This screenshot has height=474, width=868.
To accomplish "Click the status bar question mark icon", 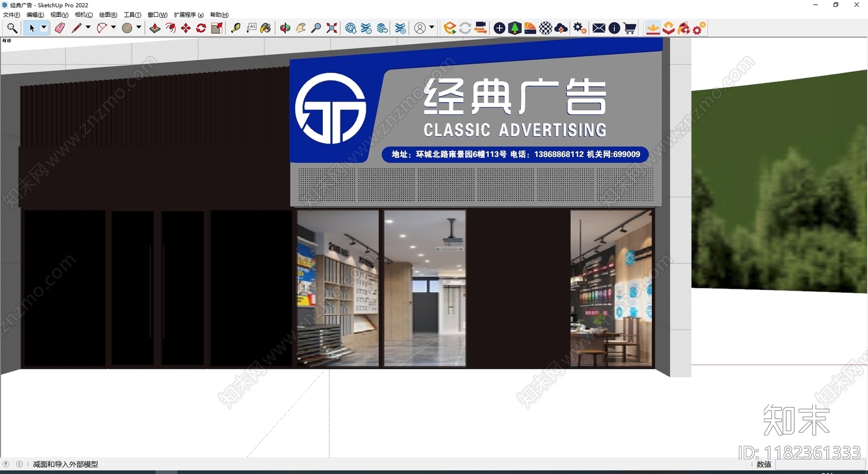I will pos(6,464).
